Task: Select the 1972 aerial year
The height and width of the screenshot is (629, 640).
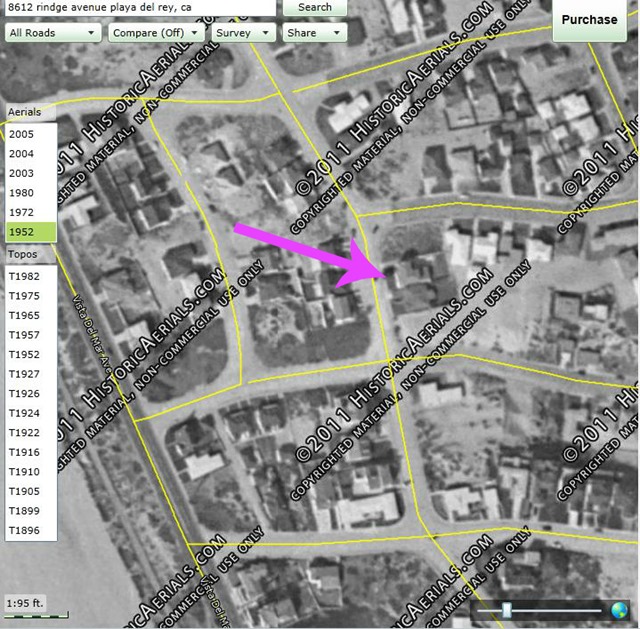Action: point(31,212)
